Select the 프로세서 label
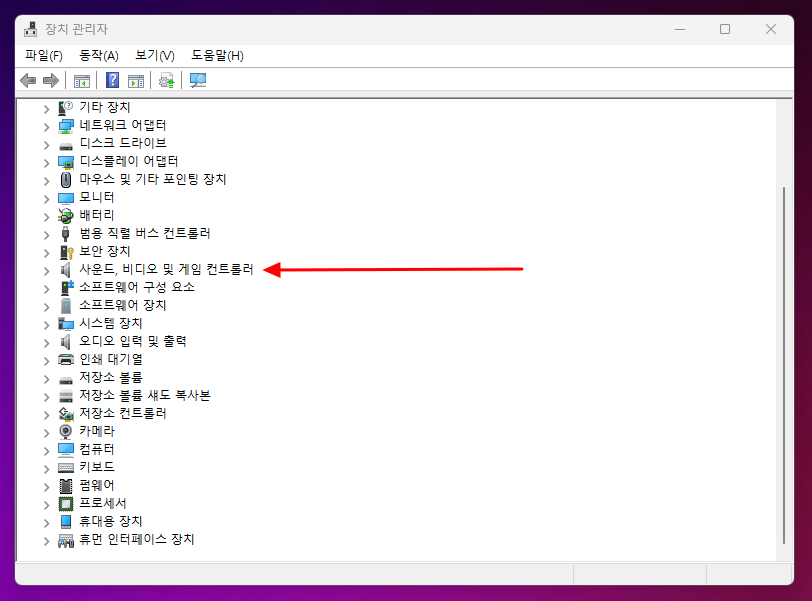Viewport: 812px width, 601px height. tap(103, 503)
